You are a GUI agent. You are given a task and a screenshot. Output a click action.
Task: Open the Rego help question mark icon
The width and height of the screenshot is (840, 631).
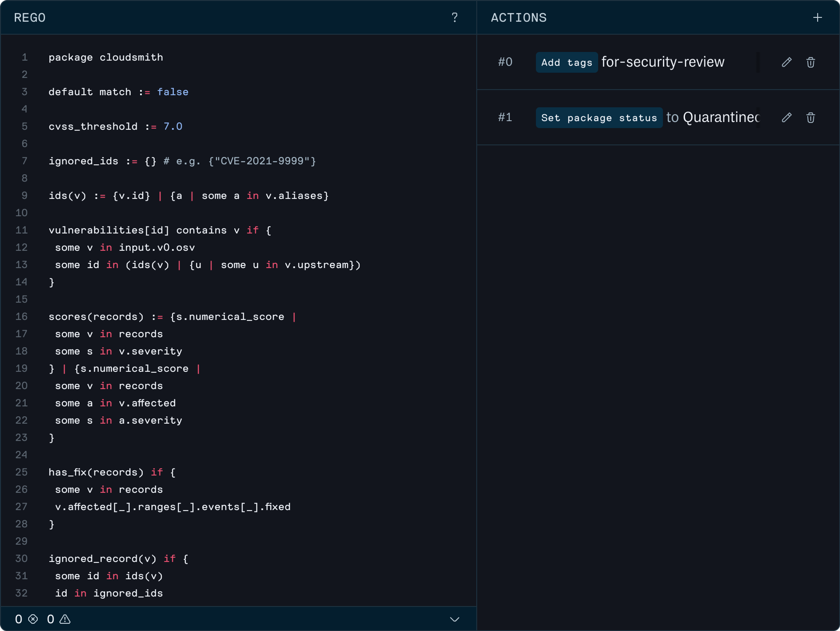pyautogui.click(x=455, y=18)
